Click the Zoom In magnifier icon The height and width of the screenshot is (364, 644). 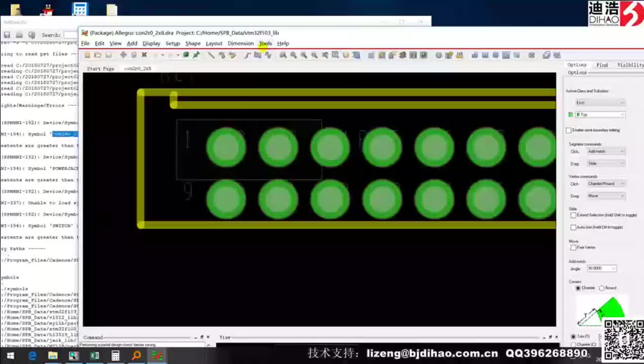click(x=304, y=55)
